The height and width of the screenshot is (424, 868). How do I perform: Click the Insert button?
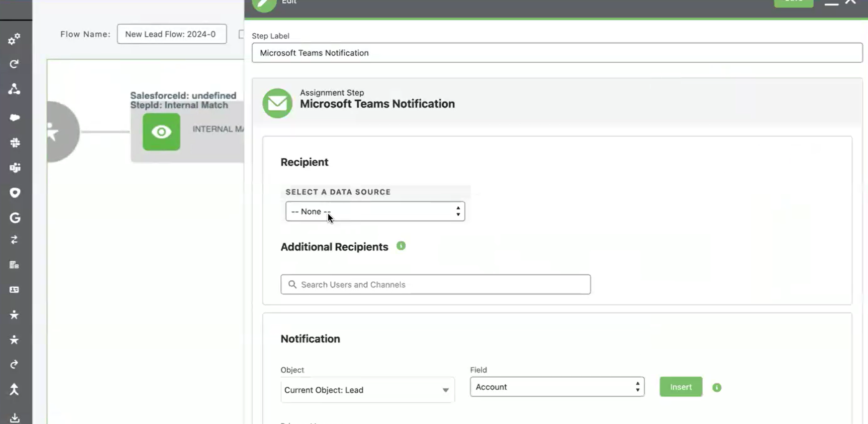(x=681, y=387)
